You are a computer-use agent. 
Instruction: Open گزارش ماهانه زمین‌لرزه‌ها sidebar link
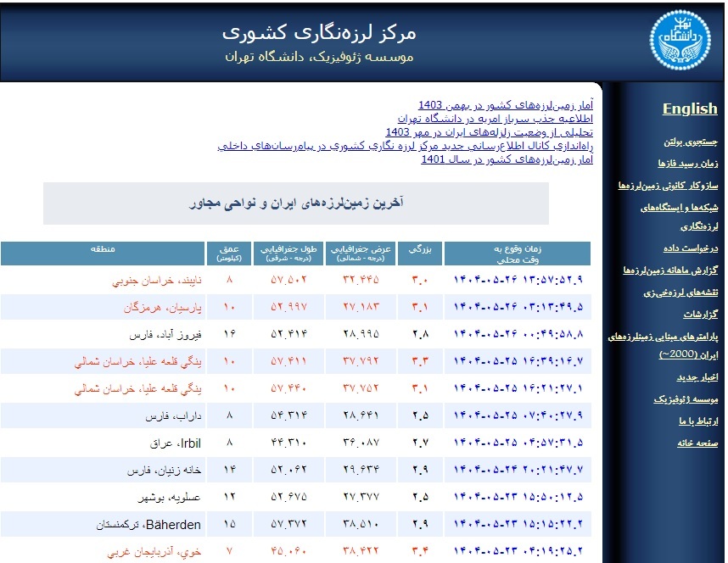(670, 270)
